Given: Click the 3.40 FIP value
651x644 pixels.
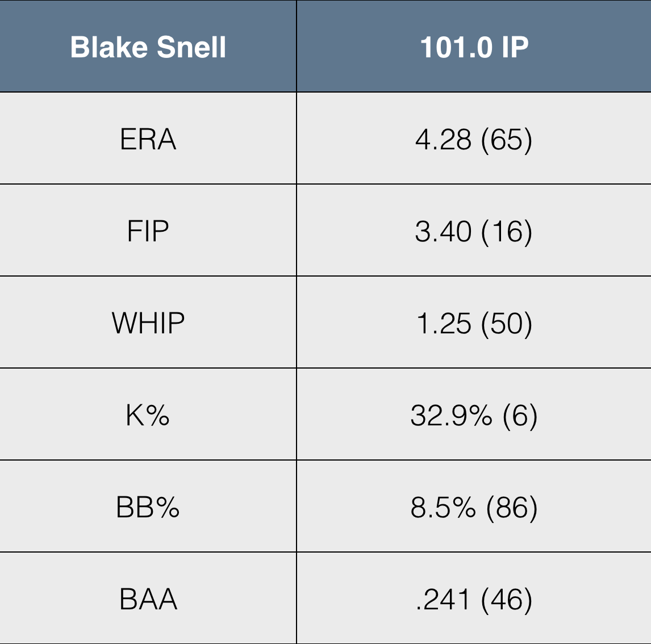Looking at the screenshot, I should tap(443, 231).
